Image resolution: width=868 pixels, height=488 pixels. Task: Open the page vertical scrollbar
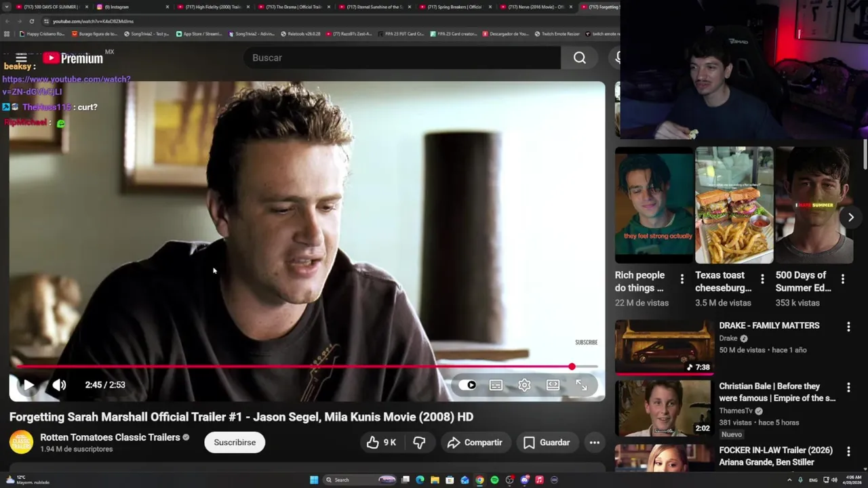(x=865, y=155)
